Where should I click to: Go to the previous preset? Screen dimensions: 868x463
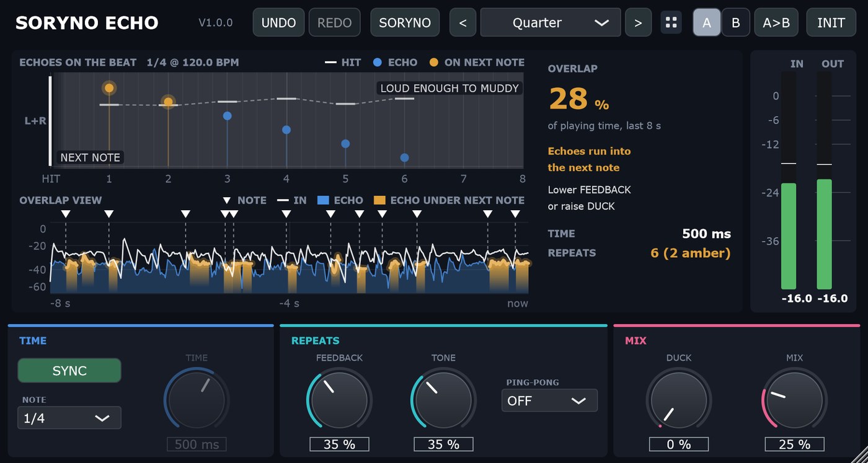point(463,23)
